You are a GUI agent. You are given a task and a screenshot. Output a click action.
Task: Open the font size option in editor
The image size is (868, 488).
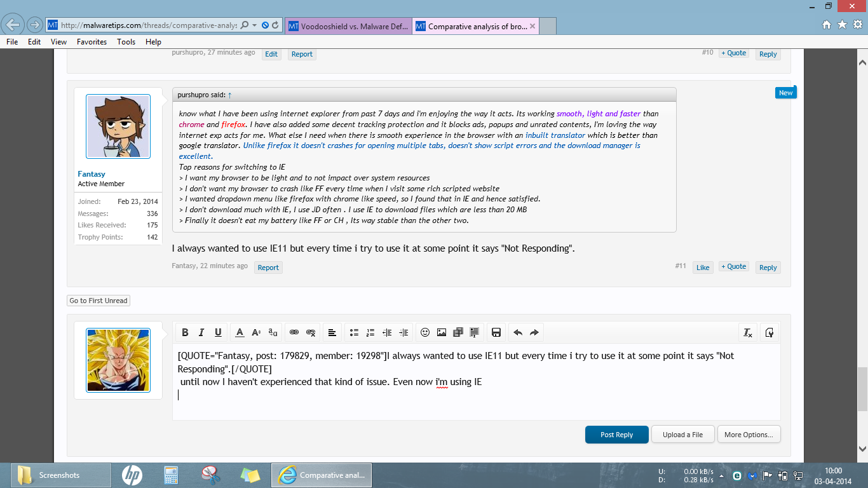coord(256,332)
